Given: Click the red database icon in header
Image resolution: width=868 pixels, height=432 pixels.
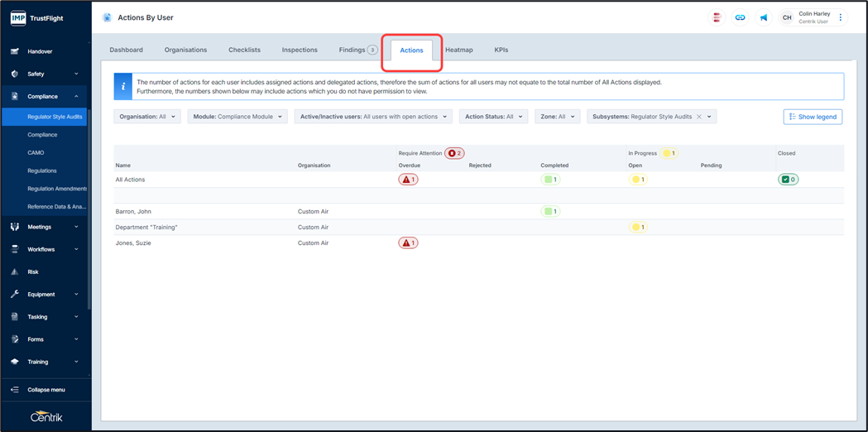Looking at the screenshot, I should [x=717, y=17].
